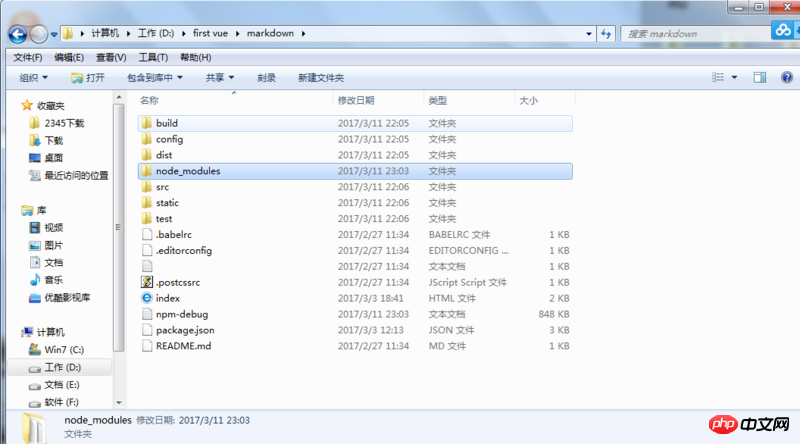Click the 刻录 toolbar button
The width and height of the screenshot is (800, 444).
point(266,78)
